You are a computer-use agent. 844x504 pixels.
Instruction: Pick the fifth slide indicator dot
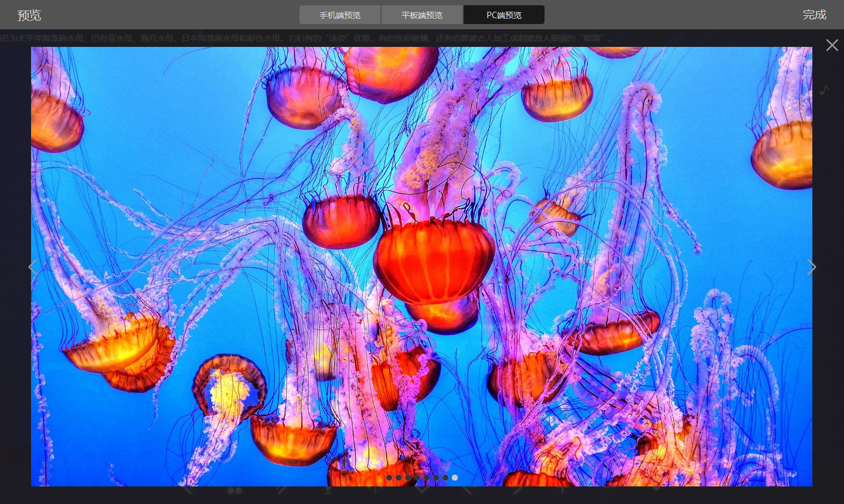click(427, 478)
